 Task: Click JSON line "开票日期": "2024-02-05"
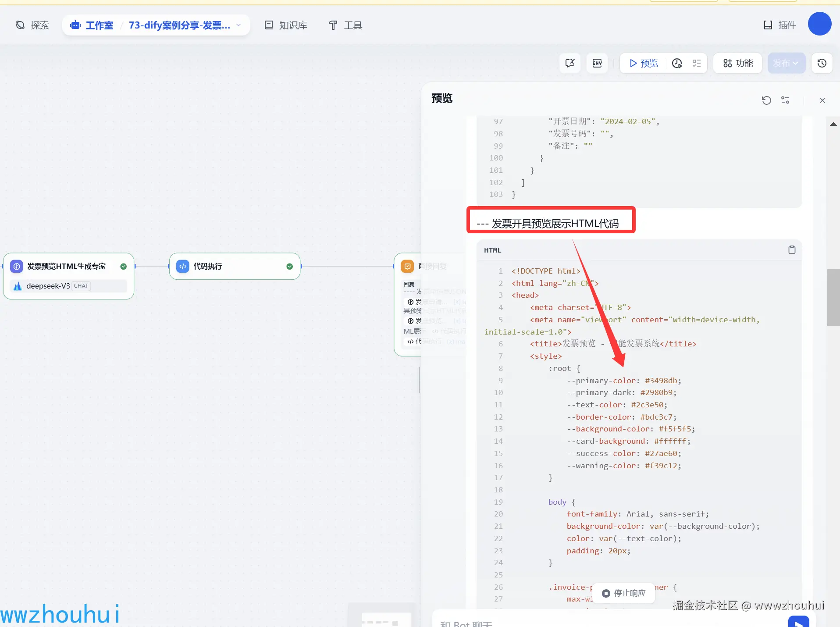pos(604,121)
